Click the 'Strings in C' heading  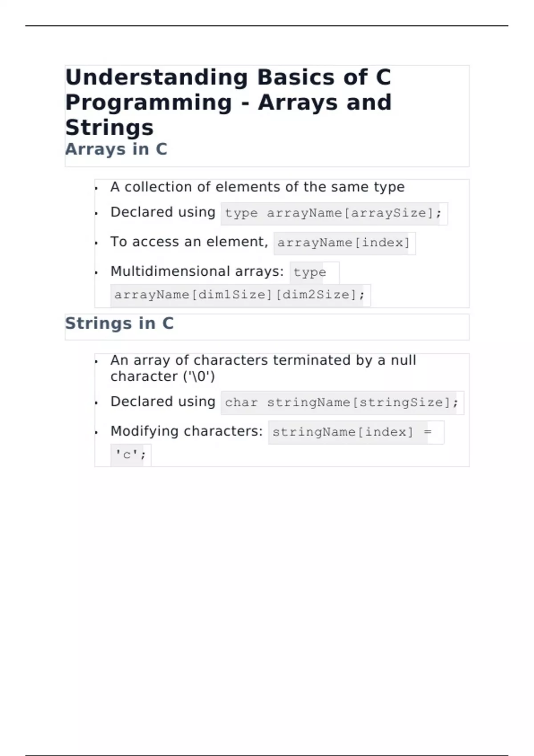click(x=119, y=323)
